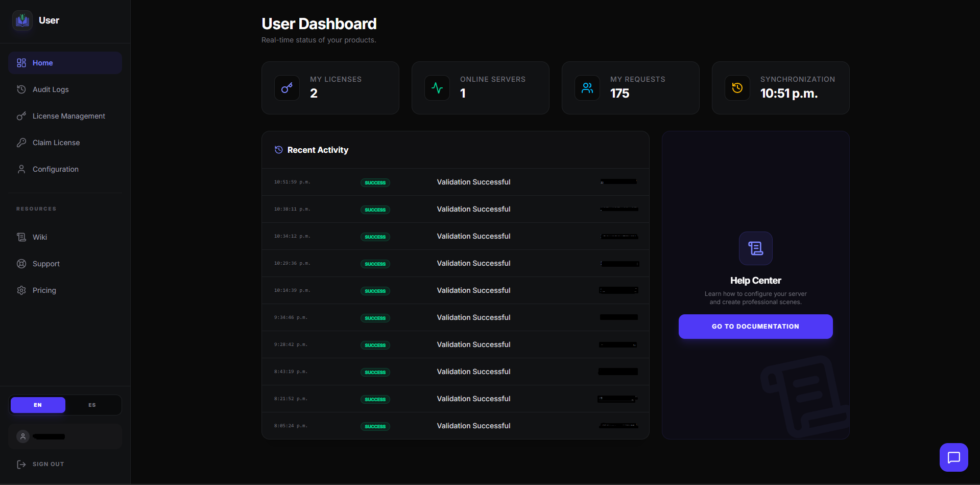
Task: Click Go To Documentation button
Action: tap(756, 327)
